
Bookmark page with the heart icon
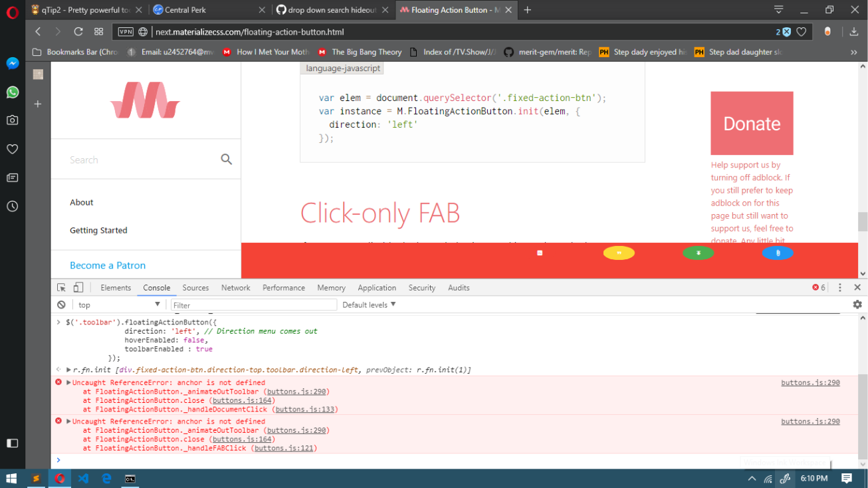point(802,31)
